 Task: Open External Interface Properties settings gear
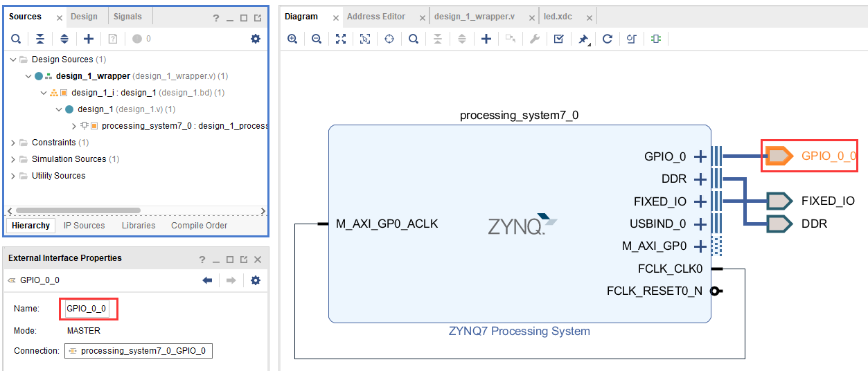click(x=256, y=280)
